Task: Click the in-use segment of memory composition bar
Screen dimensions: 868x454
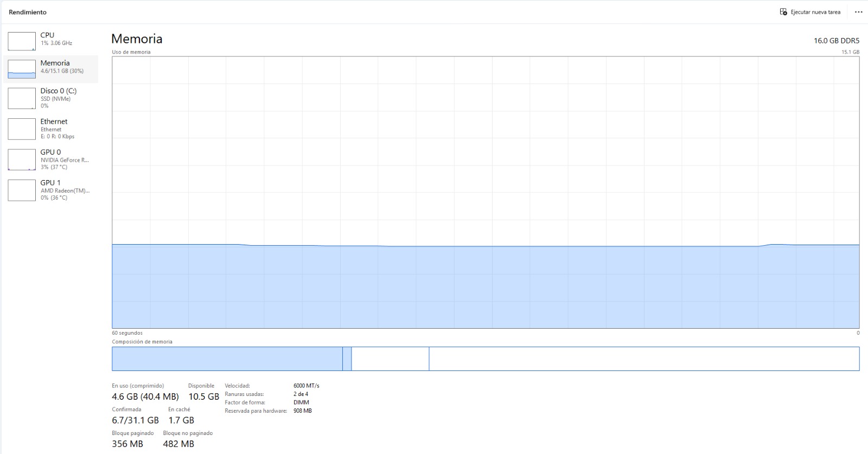Action: point(227,359)
